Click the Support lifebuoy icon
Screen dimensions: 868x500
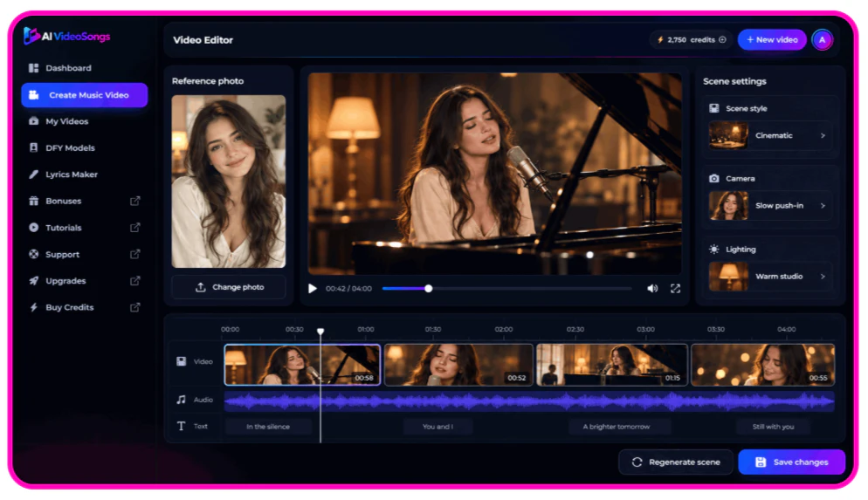click(x=34, y=255)
